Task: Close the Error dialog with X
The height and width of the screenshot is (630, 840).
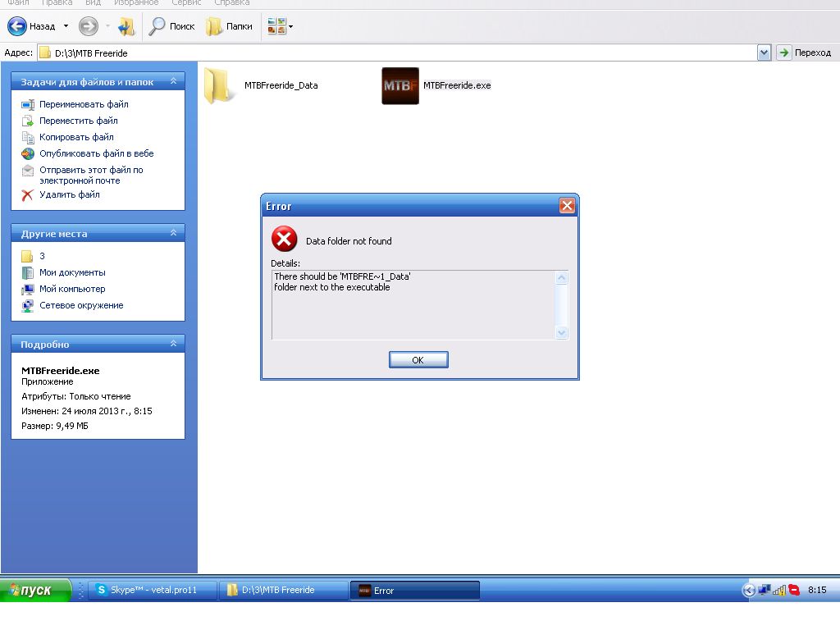Action: coord(567,206)
